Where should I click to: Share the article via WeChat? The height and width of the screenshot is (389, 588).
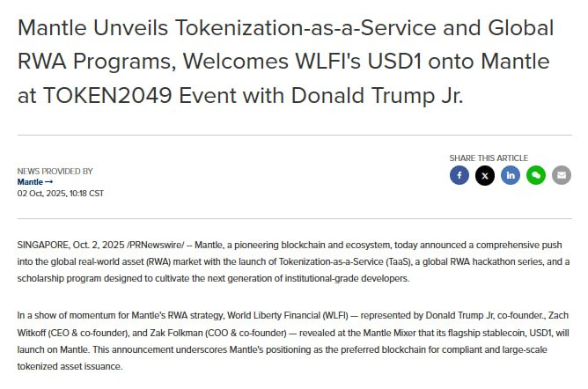(x=536, y=175)
